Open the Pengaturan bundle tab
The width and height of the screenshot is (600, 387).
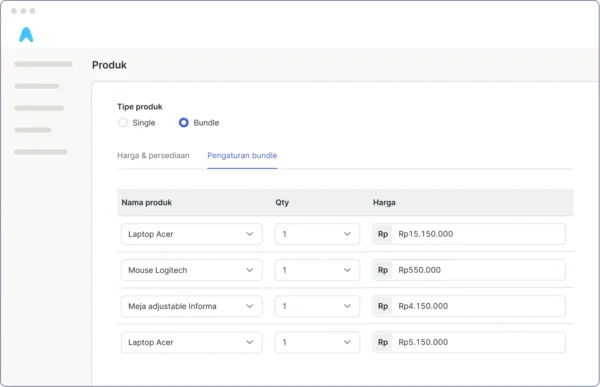(242, 155)
